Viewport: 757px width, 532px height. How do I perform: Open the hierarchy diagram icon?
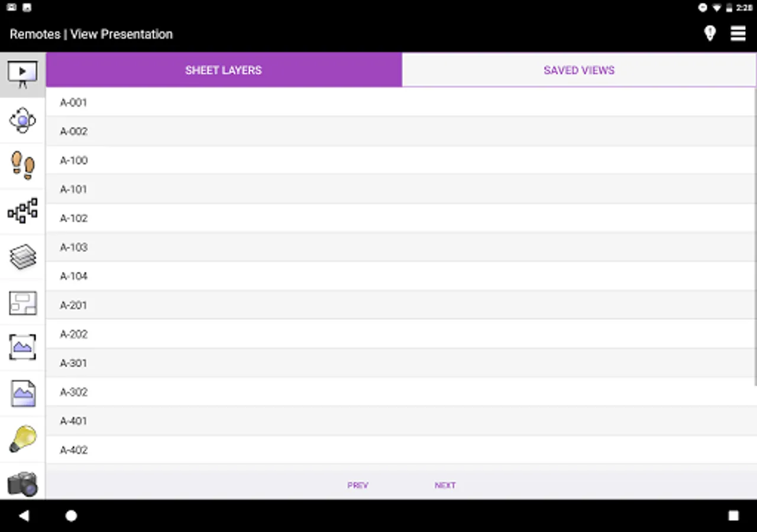click(22, 211)
